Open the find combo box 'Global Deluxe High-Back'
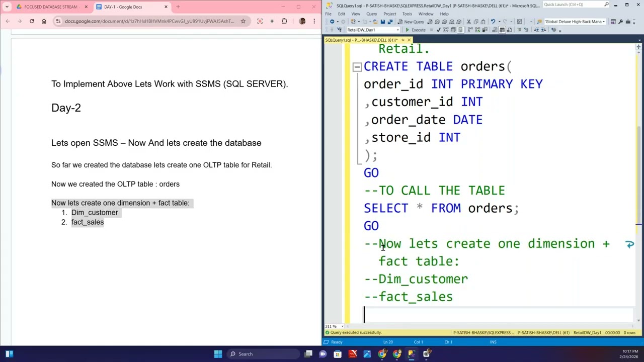Viewport: 644px width, 362px height. coord(575,22)
